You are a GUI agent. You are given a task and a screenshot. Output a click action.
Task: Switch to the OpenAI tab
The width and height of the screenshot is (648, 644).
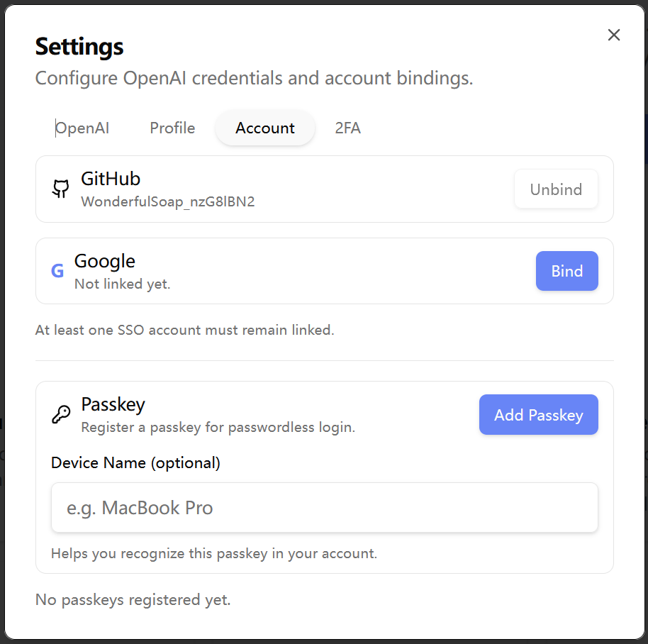click(x=82, y=128)
